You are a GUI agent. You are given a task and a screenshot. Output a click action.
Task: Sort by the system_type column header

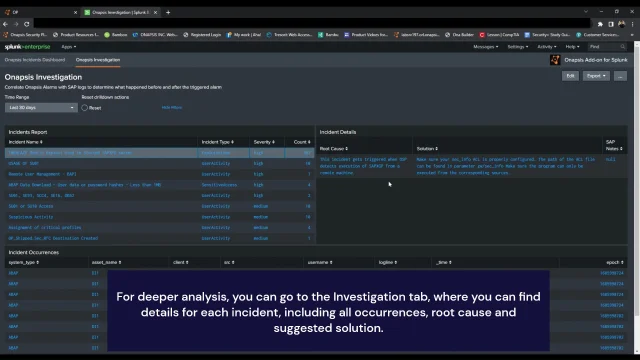[x=23, y=262]
